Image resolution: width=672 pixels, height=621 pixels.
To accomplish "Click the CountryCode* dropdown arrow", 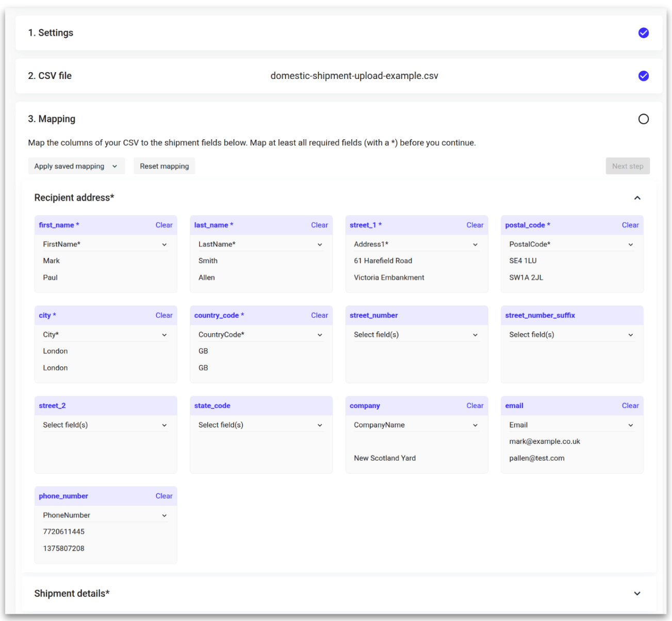I will 320,335.
